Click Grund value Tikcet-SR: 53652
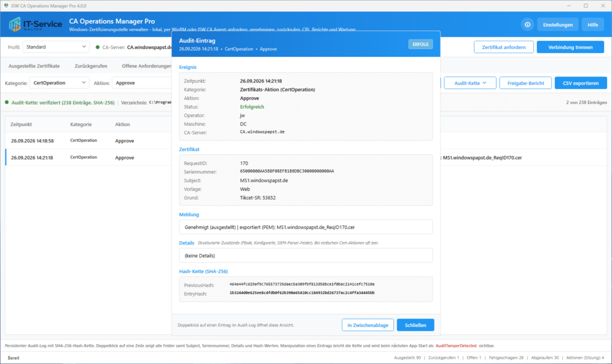612x364 pixels. coord(258,197)
